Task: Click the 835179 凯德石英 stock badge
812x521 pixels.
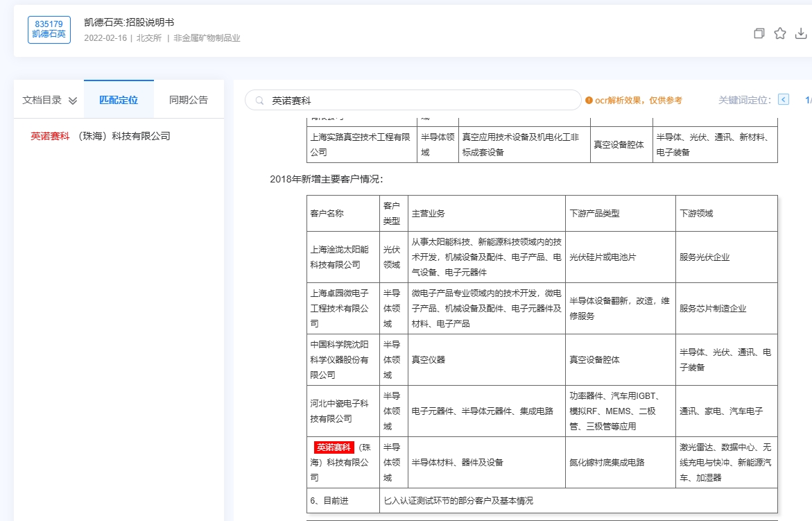Action: click(49, 30)
